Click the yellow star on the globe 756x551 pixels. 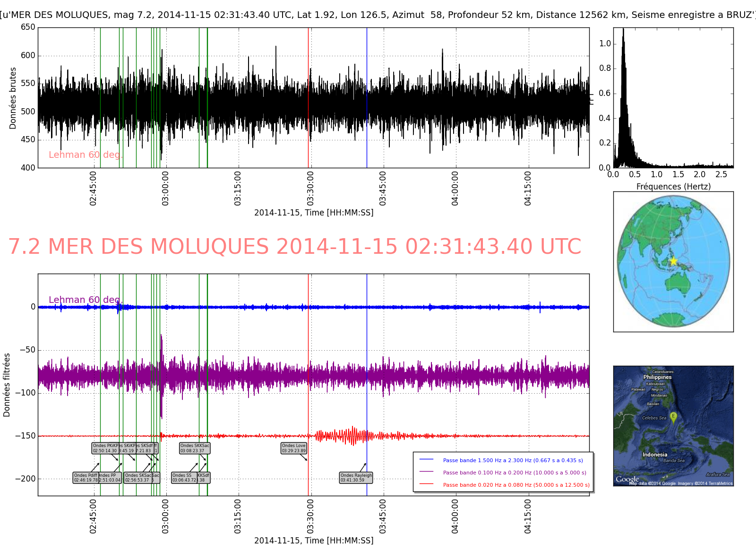click(673, 261)
